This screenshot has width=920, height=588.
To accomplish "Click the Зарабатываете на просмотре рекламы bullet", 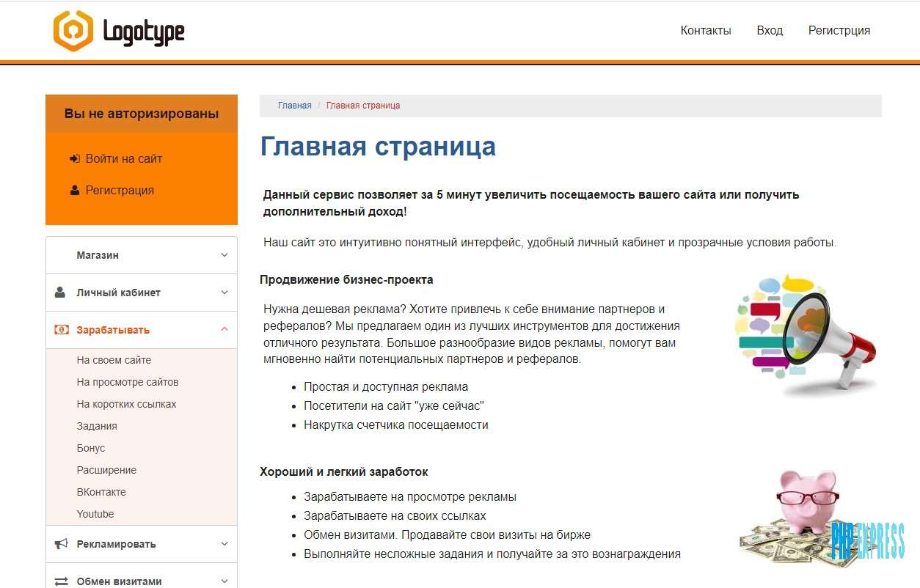I will point(410,496).
